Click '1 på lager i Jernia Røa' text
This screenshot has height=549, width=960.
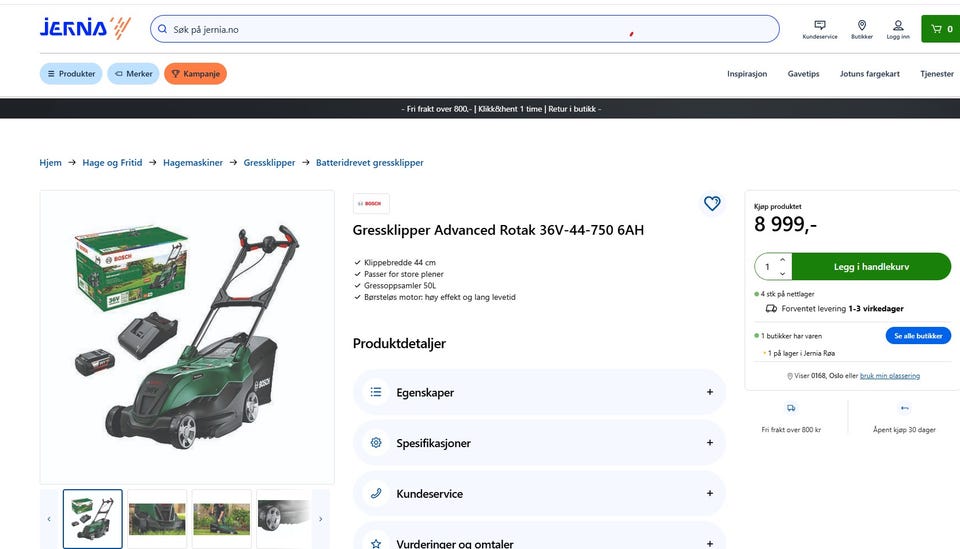click(x=801, y=353)
